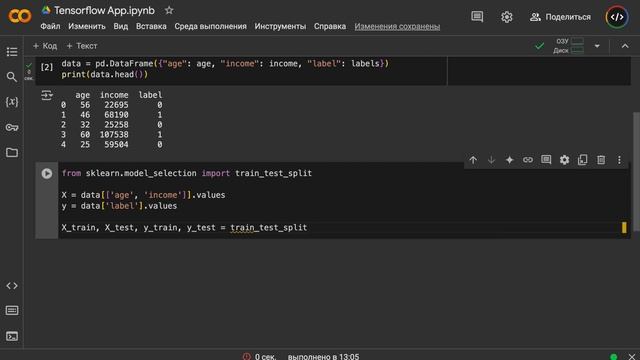
Task: Move the cell up with arrow
Action: point(473,160)
